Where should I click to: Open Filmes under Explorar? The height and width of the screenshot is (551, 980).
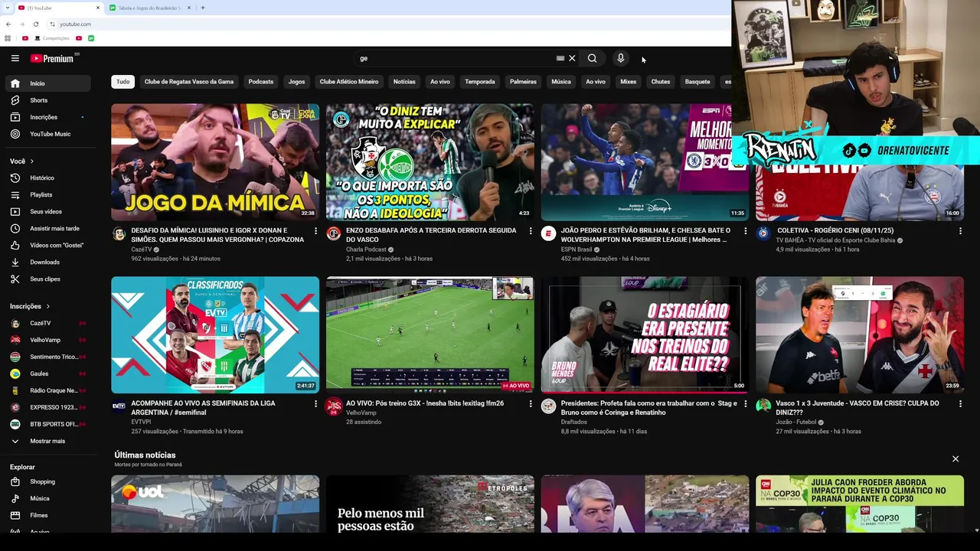(48, 515)
